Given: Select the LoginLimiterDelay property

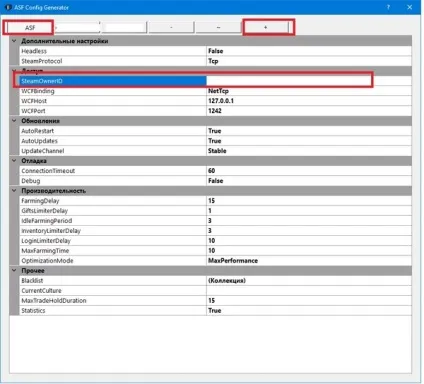Looking at the screenshot, I should point(113,241).
